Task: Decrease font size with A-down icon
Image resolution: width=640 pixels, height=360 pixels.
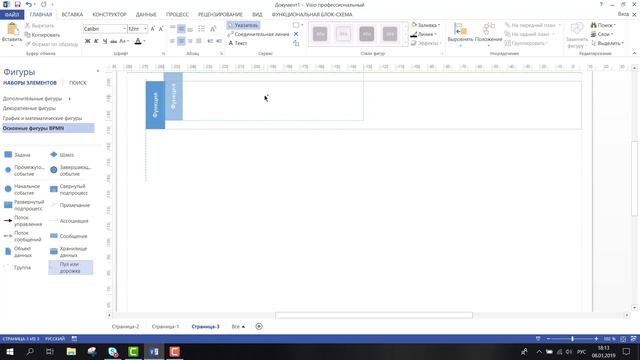Action: (x=161, y=29)
